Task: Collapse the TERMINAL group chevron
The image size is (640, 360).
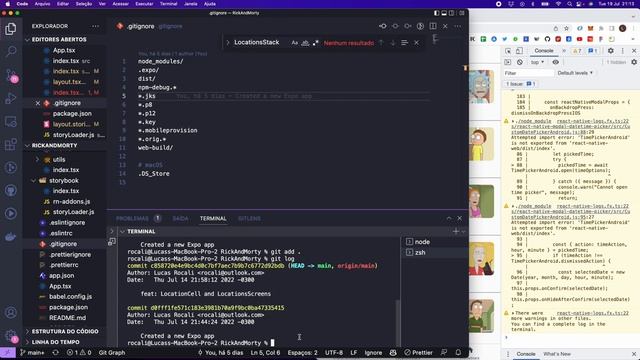Action: 122,231
